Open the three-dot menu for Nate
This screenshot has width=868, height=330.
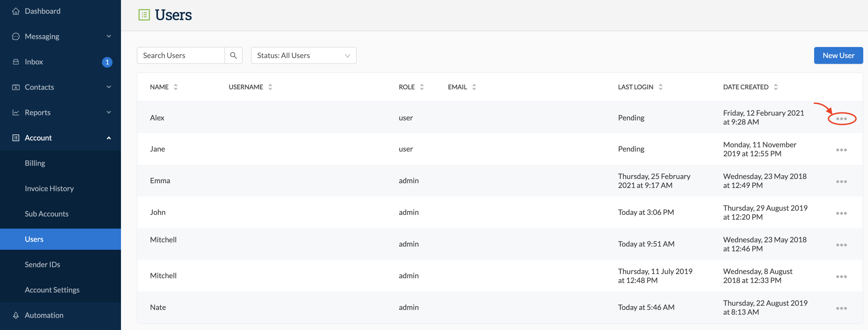(x=841, y=308)
